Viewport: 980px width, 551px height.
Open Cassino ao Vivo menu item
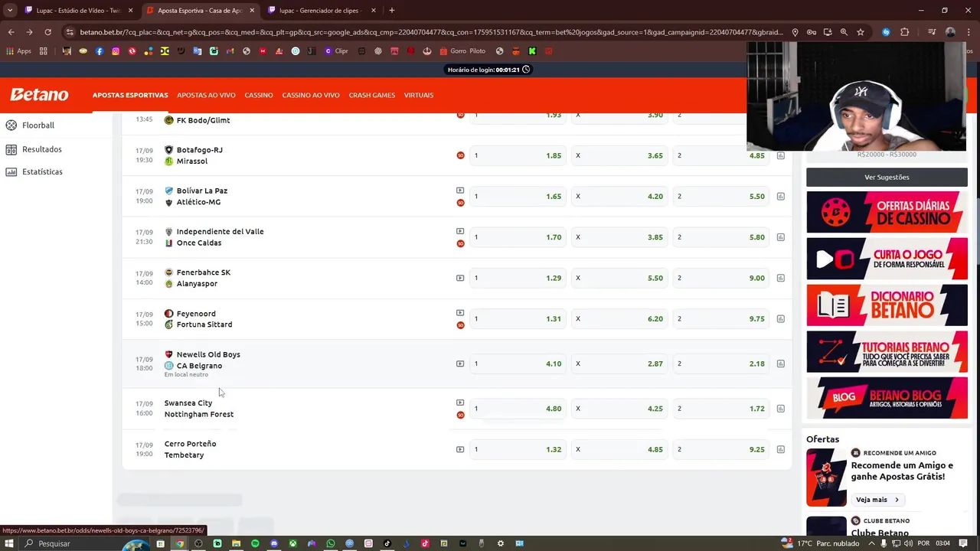tap(311, 95)
